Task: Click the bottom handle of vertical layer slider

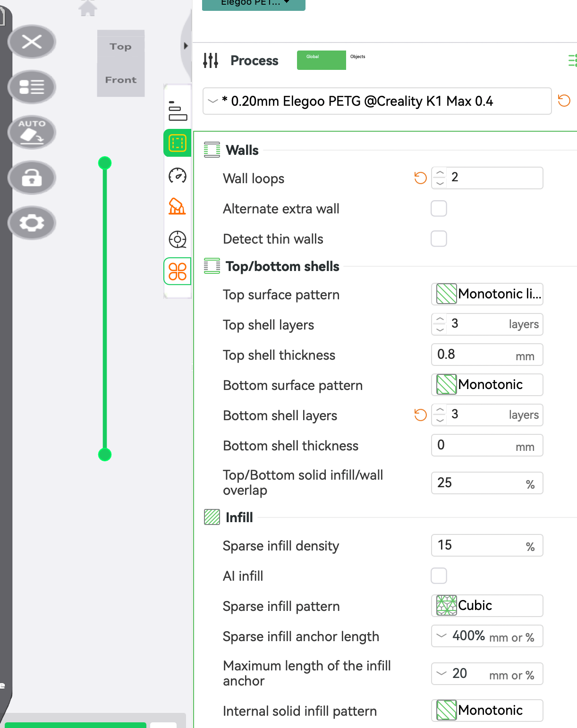Action: click(105, 455)
